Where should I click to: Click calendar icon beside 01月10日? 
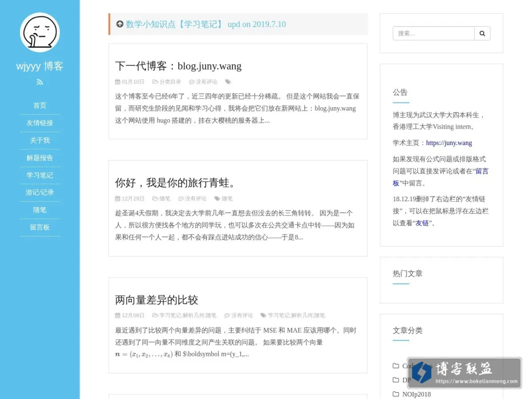[x=117, y=82]
